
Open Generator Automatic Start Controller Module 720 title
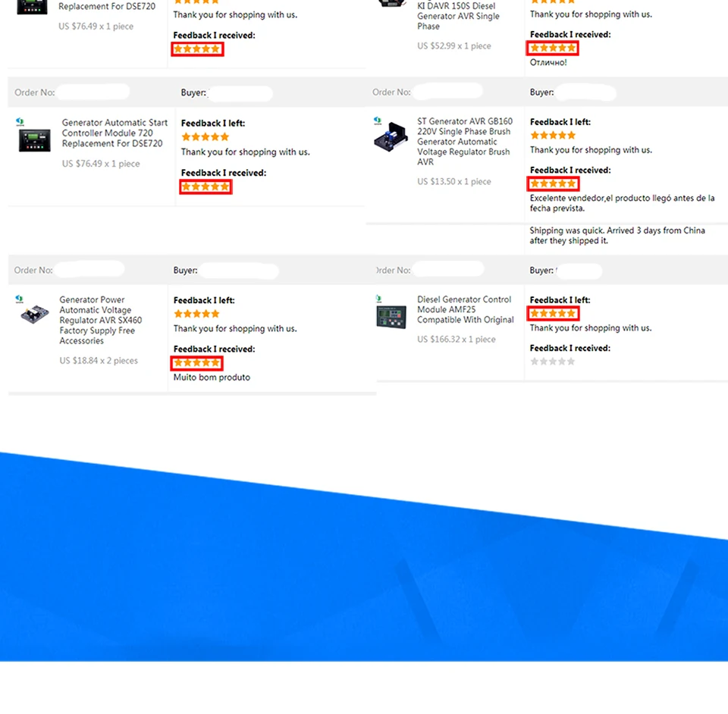click(115, 133)
